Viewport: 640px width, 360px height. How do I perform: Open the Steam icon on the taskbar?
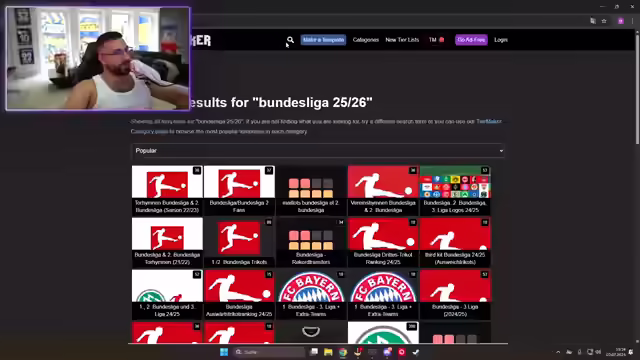416,352
